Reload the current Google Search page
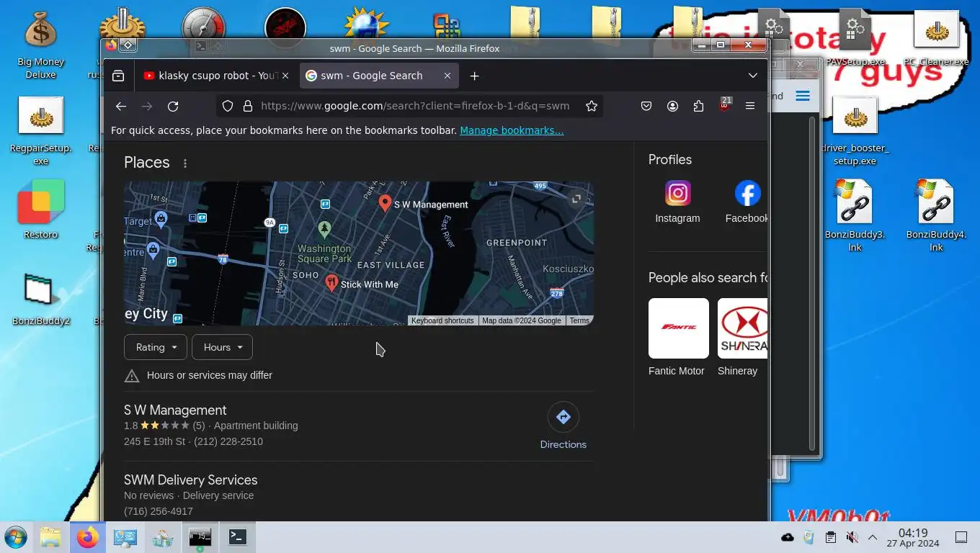Screen dimensions: 980x553 click(x=173, y=106)
